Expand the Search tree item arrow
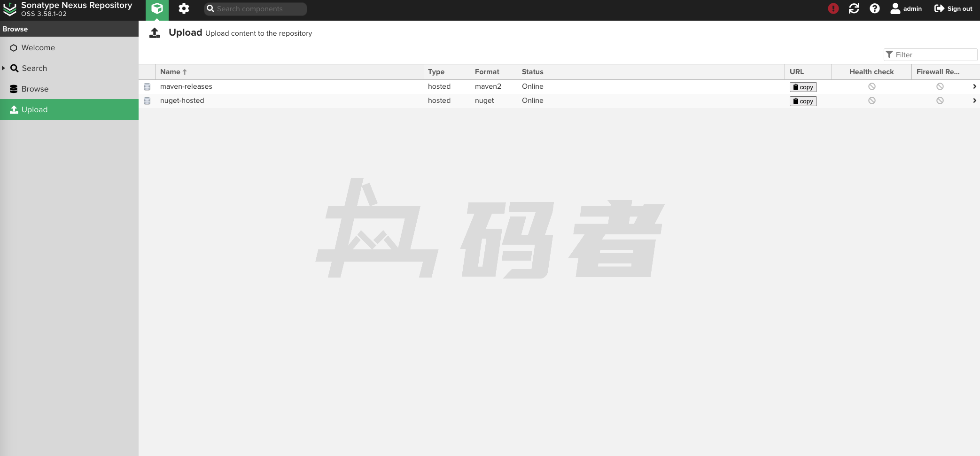 (4, 68)
